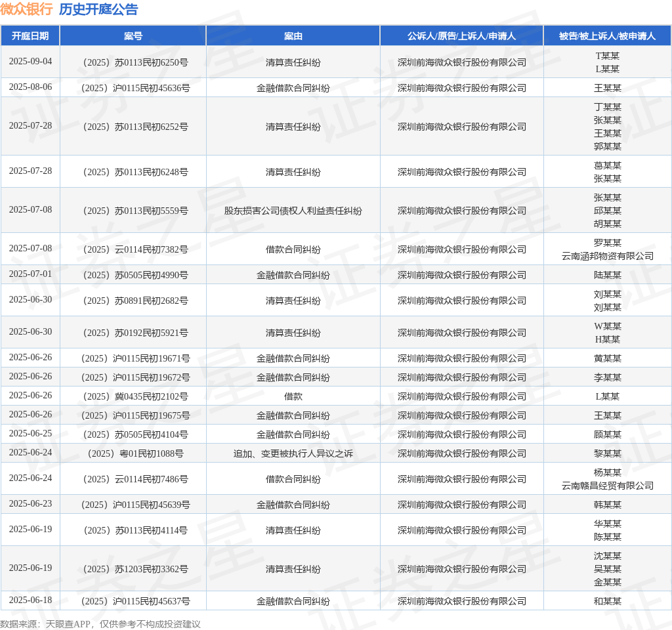Select case number 苏0113民初4114号
672x630 pixels.
[135, 530]
